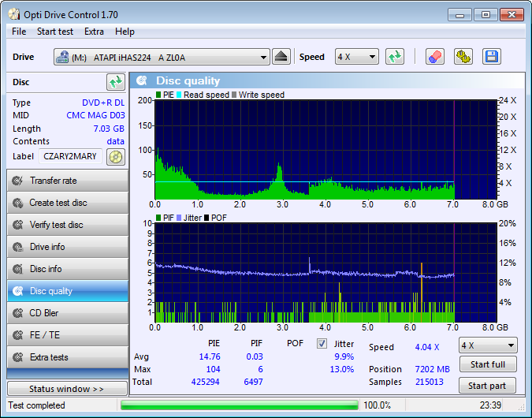The image size is (532, 418).
Task: Click the Disc info sidebar icon
Action: click(x=17, y=269)
